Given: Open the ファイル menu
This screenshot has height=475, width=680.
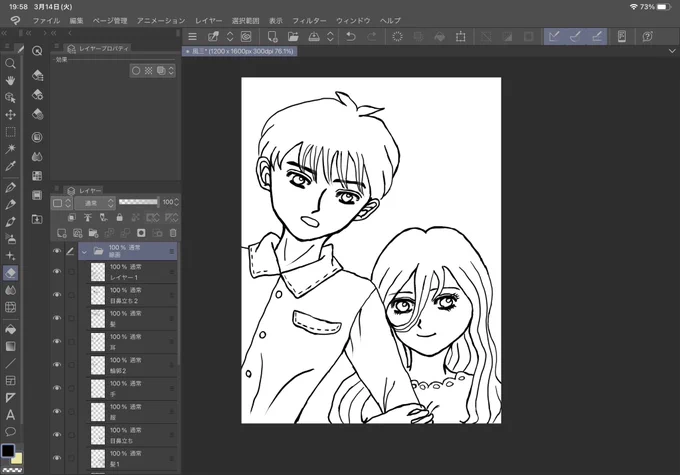Looking at the screenshot, I should tap(46, 20).
